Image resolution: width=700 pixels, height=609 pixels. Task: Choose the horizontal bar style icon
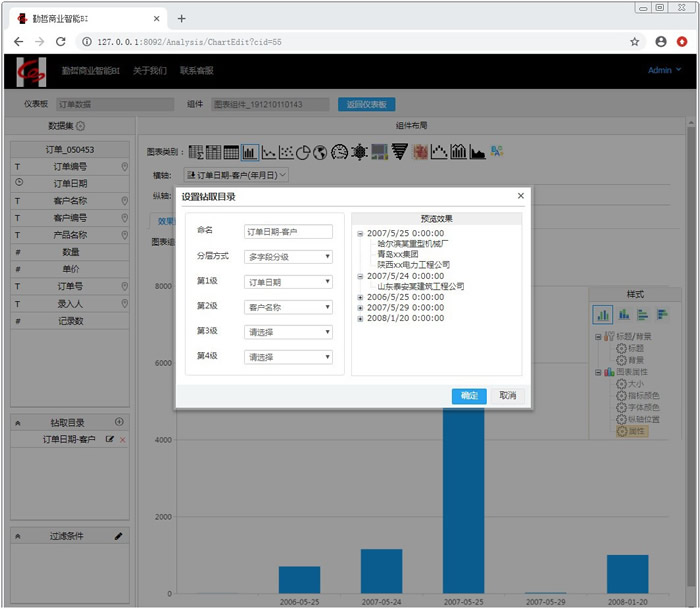[641, 314]
